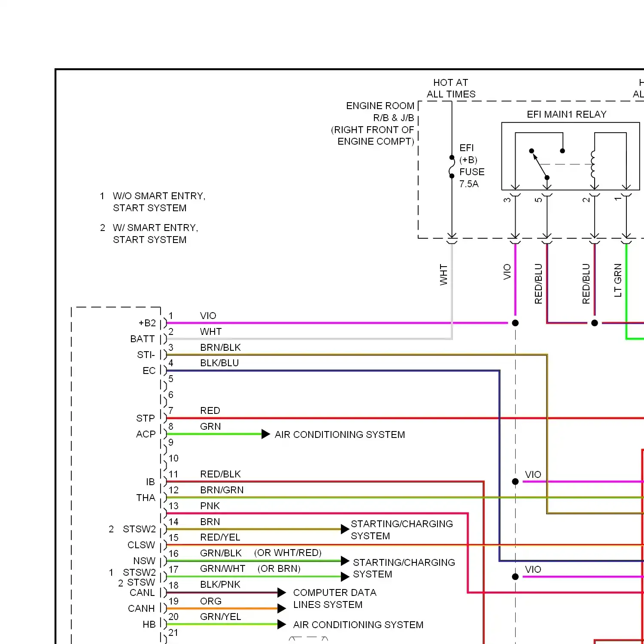Click the 'GRN/BLK' wire color label
Viewport: 644px width, 644px height.
pos(221,553)
